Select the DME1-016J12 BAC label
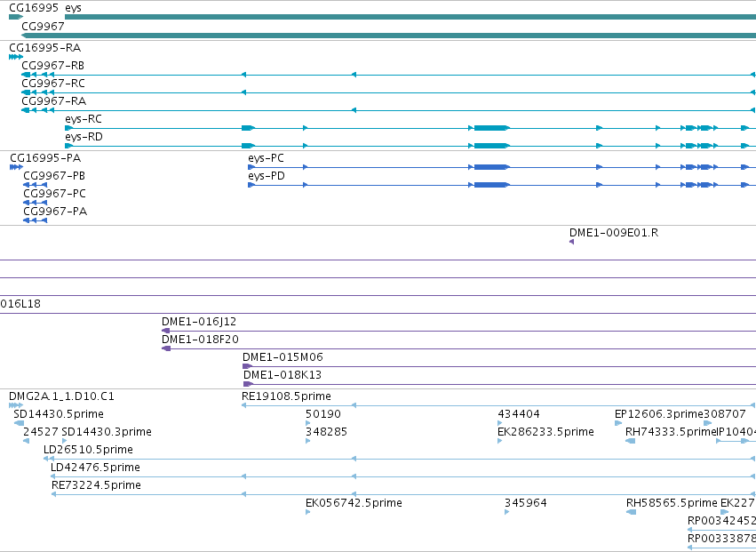The width and height of the screenshot is (756, 552). (x=199, y=322)
